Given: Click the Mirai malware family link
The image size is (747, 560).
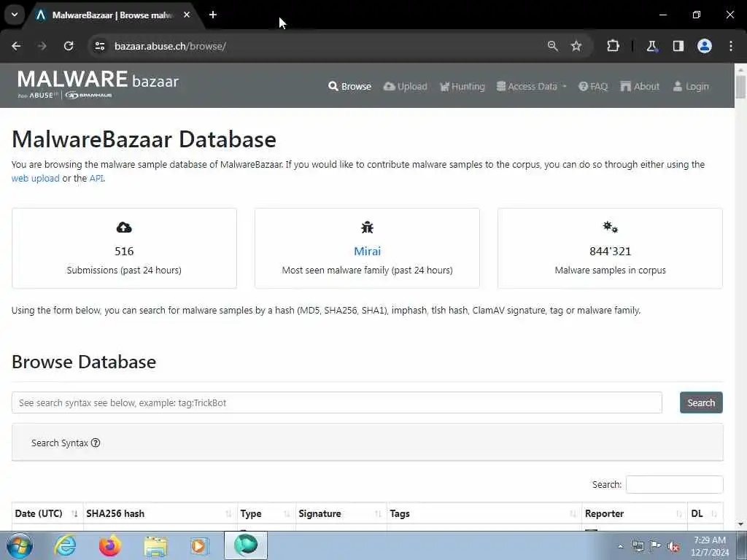Looking at the screenshot, I should [368, 251].
